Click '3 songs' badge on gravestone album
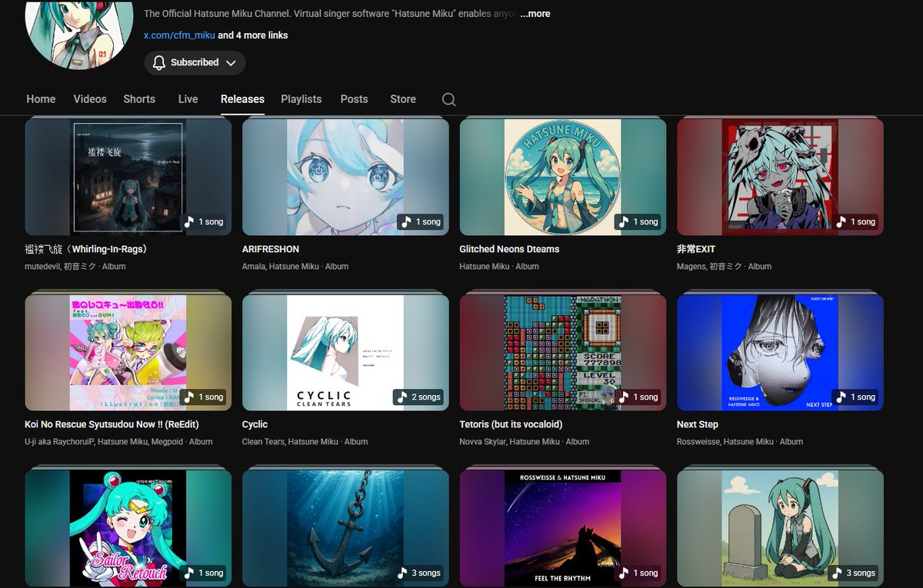923x588 pixels. (x=854, y=573)
